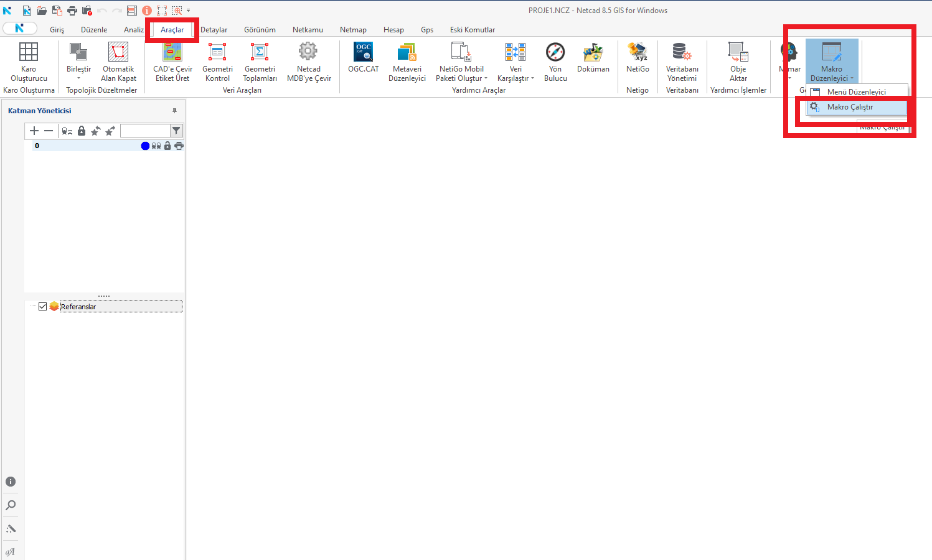This screenshot has height=560, width=932.
Task: Open Veritabanı Yönetimi
Action: (682, 62)
